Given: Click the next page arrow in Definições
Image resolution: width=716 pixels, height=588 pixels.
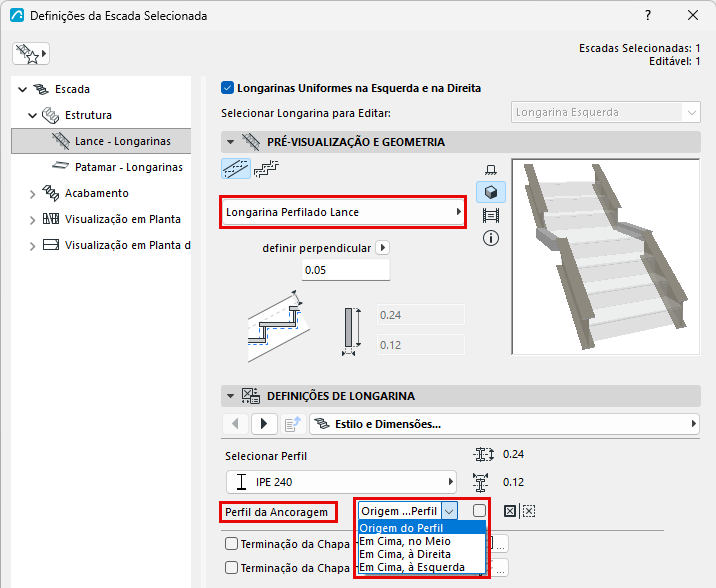Looking at the screenshot, I should pyautogui.click(x=263, y=424).
